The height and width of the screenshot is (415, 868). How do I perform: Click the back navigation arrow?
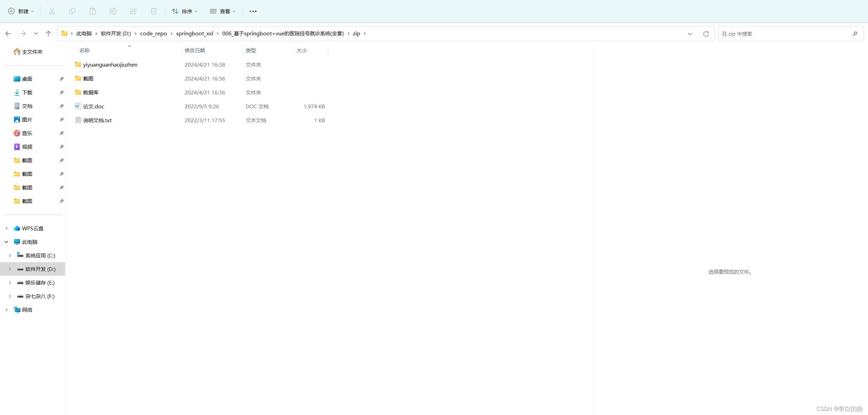click(8, 33)
